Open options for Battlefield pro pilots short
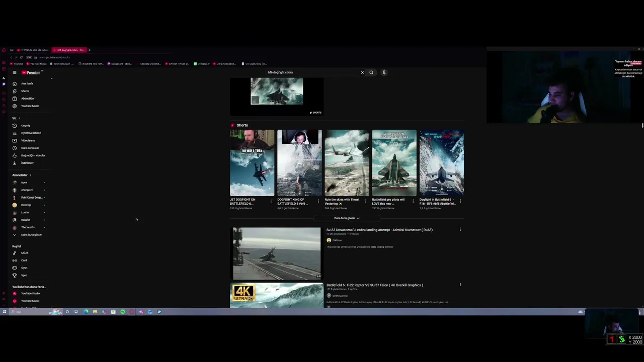Image resolution: width=644 pixels, height=362 pixels. click(x=413, y=201)
